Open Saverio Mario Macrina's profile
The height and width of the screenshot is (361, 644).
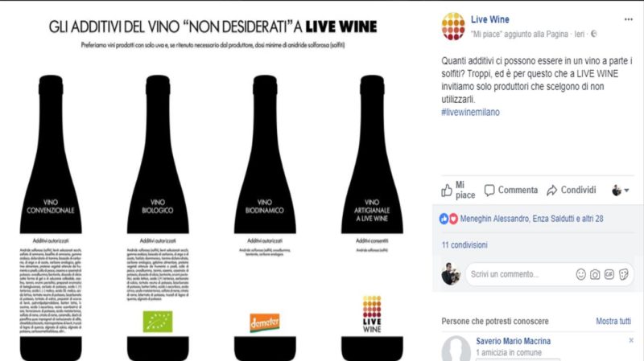coord(513,341)
